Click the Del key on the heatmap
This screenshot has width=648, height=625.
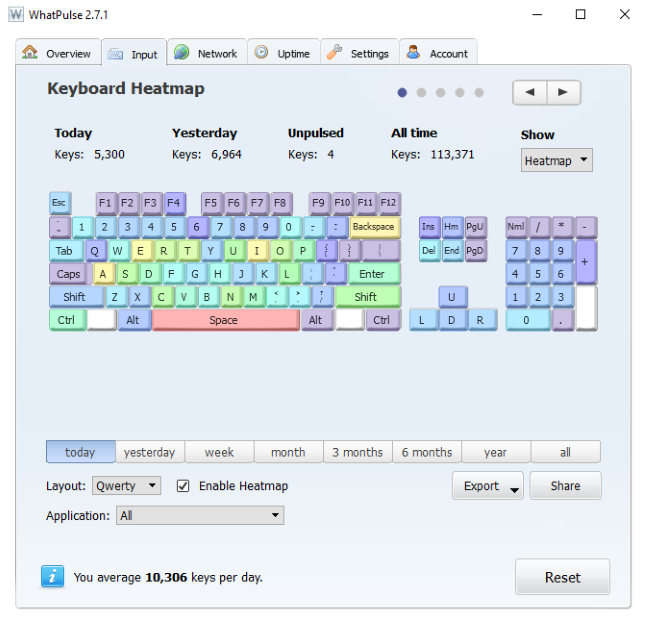coord(429,250)
